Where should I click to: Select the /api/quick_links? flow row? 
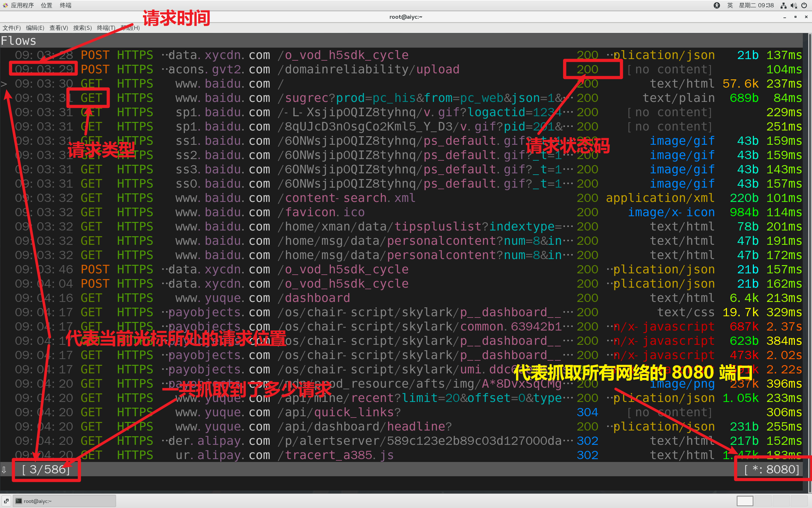click(401, 412)
